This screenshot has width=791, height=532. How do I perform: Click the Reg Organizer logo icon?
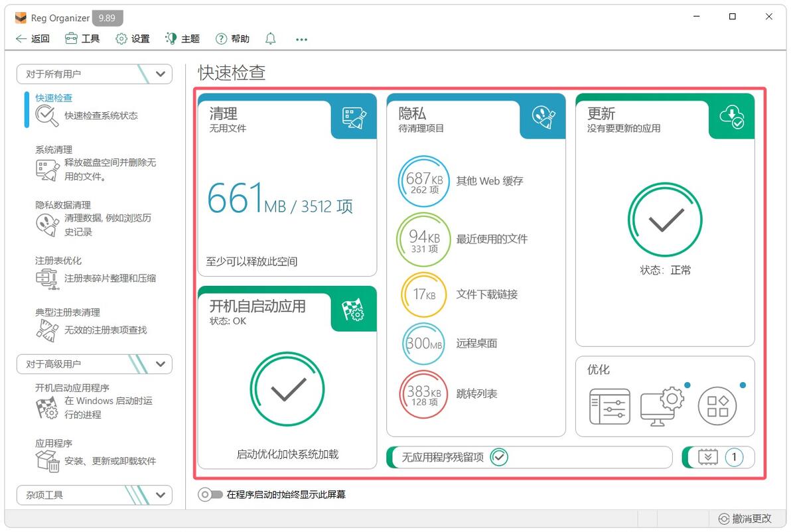(x=21, y=18)
